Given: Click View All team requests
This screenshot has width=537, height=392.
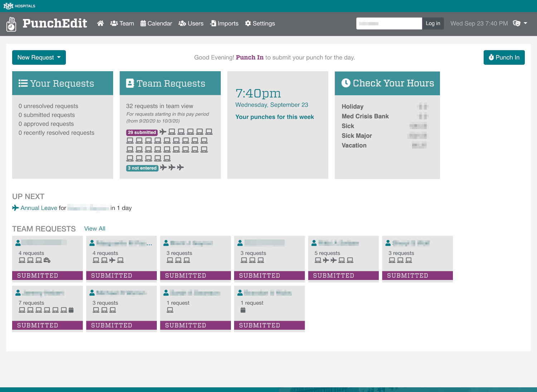Looking at the screenshot, I should (95, 228).
